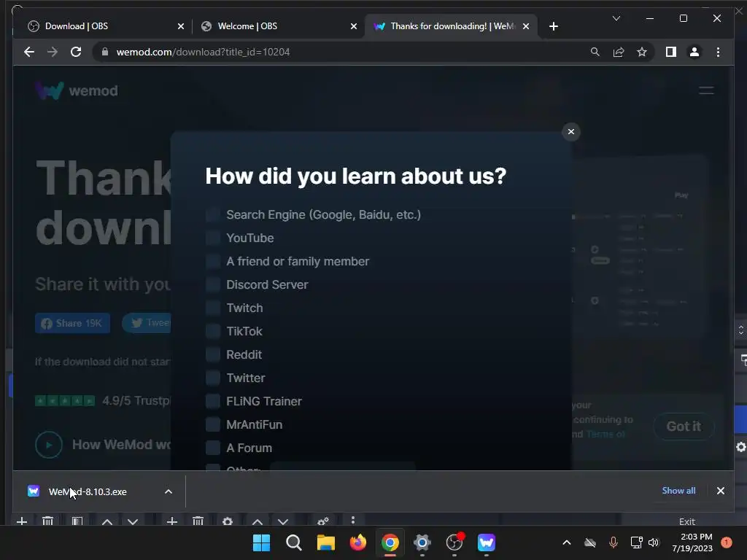Click the microphone icon in system tray
The width and height of the screenshot is (747, 560).
pyautogui.click(x=613, y=542)
